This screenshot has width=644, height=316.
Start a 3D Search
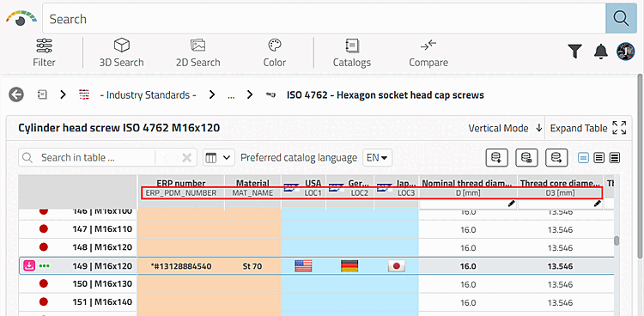[x=122, y=52]
